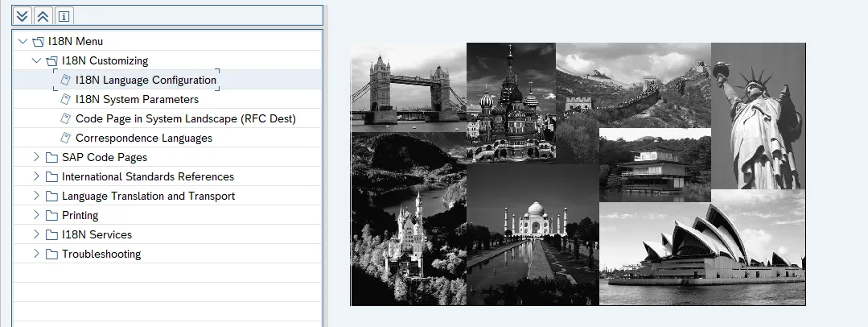
Task: Open the Information toolbar button
Action: (64, 16)
